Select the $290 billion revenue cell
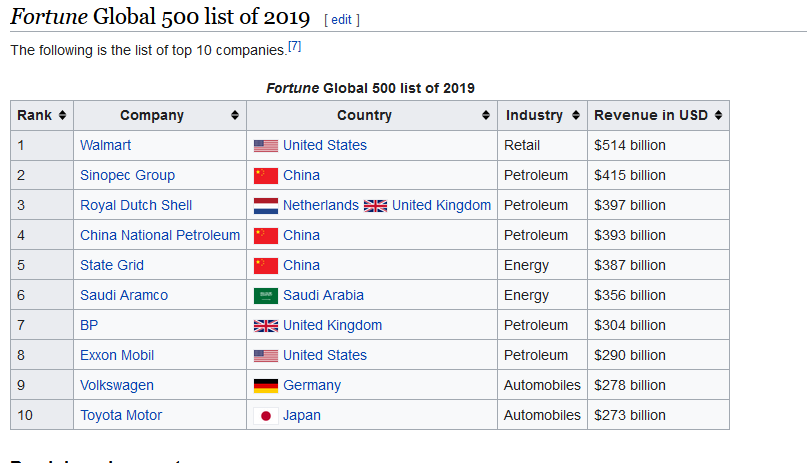Screen dimensions: 807x463 point(658,355)
